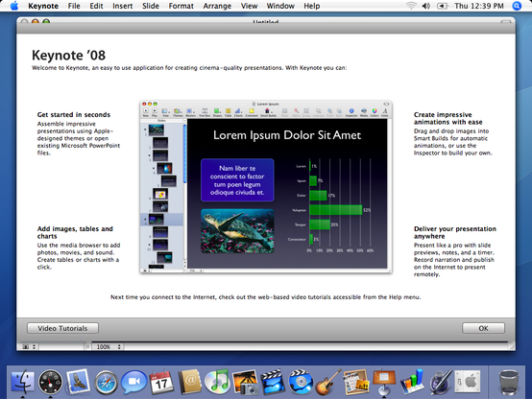
Task: Open the Apple menu
Action: point(14,6)
